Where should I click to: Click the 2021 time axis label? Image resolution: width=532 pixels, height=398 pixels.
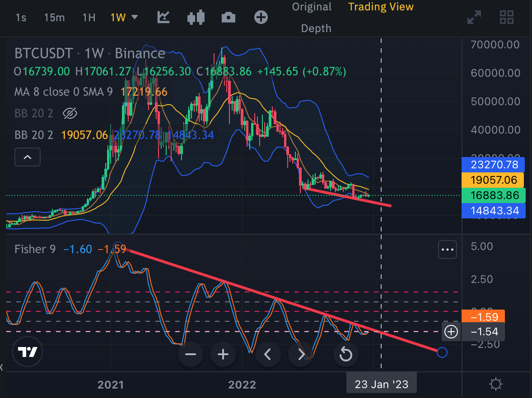[x=111, y=385]
